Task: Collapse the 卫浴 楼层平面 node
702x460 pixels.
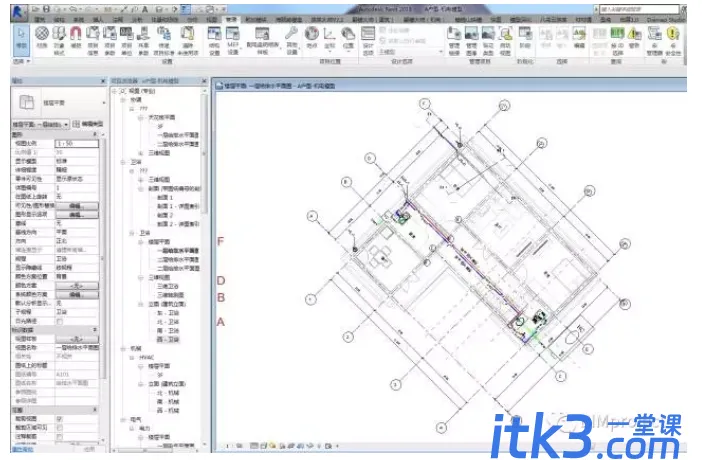Action: 141,242
